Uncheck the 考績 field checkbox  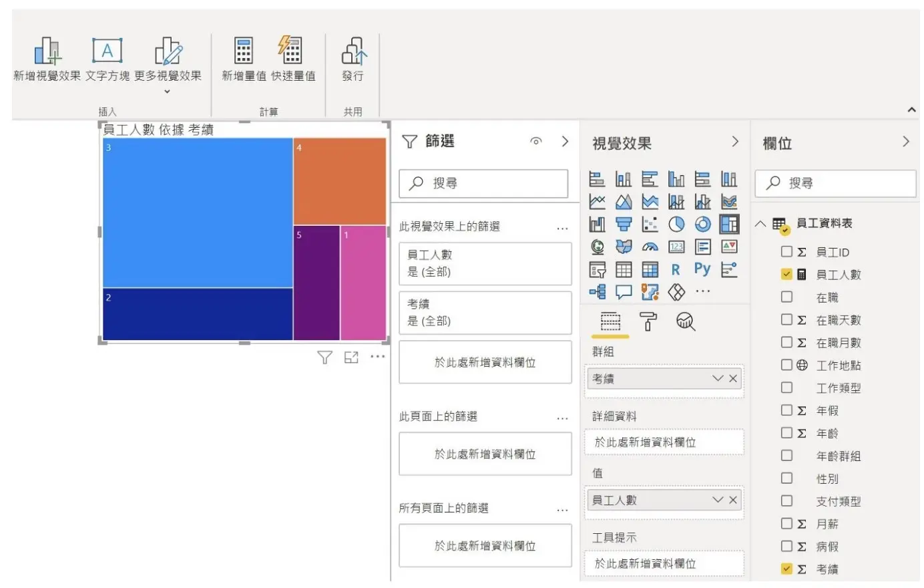point(786,569)
